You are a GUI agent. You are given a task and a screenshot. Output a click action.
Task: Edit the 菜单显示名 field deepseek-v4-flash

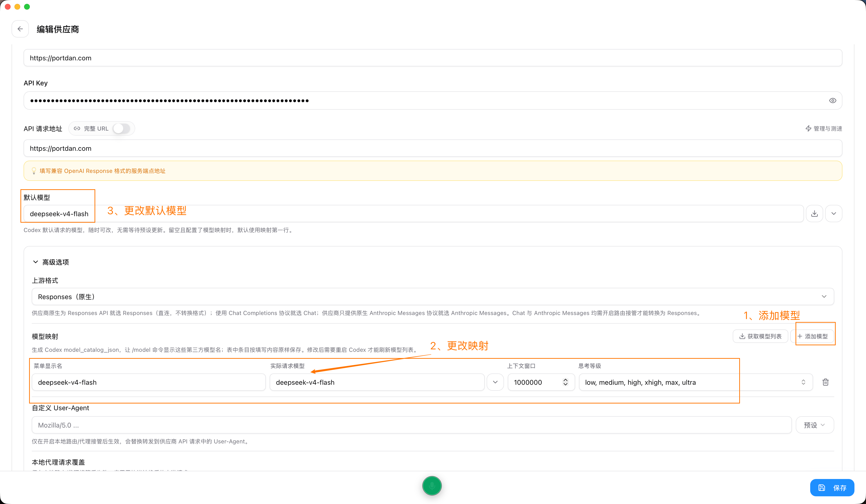148,382
